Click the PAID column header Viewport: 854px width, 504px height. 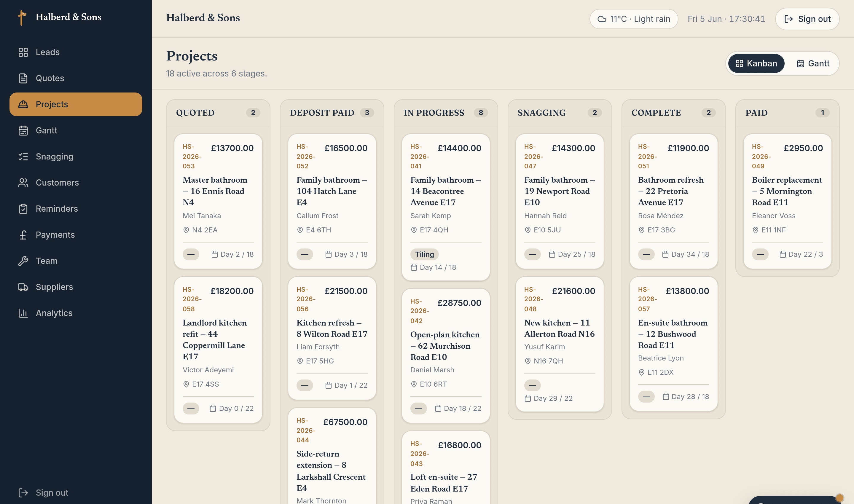[787, 113]
